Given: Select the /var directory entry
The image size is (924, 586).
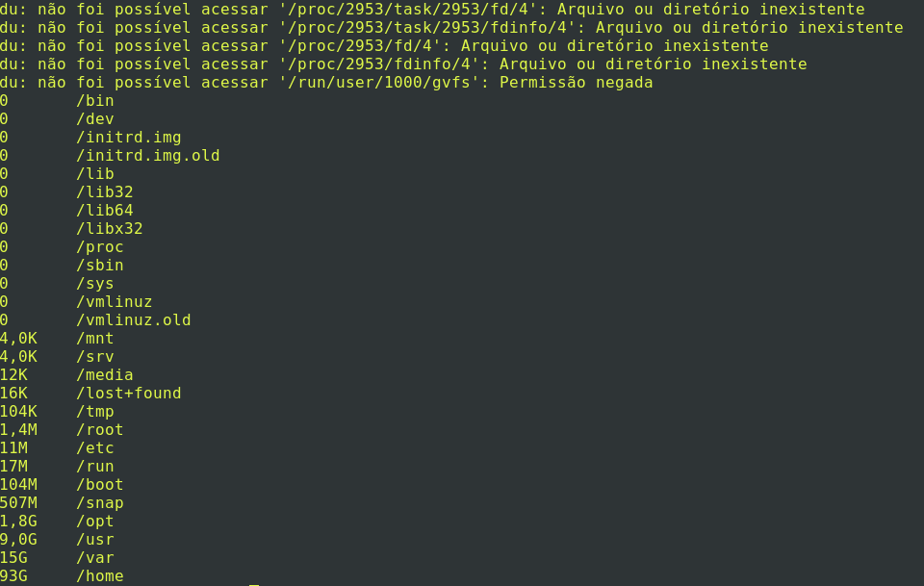Looking at the screenshot, I should (x=95, y=558).
